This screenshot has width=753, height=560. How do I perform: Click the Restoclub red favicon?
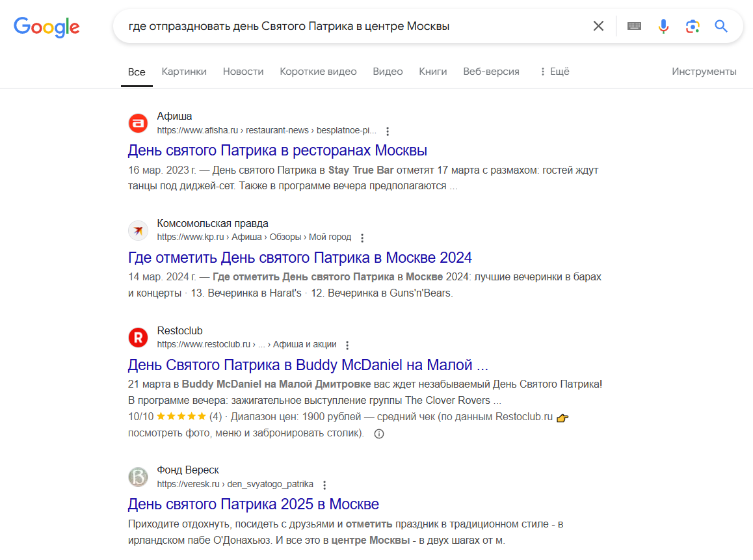pyautogui.click(x=138, y=337)
